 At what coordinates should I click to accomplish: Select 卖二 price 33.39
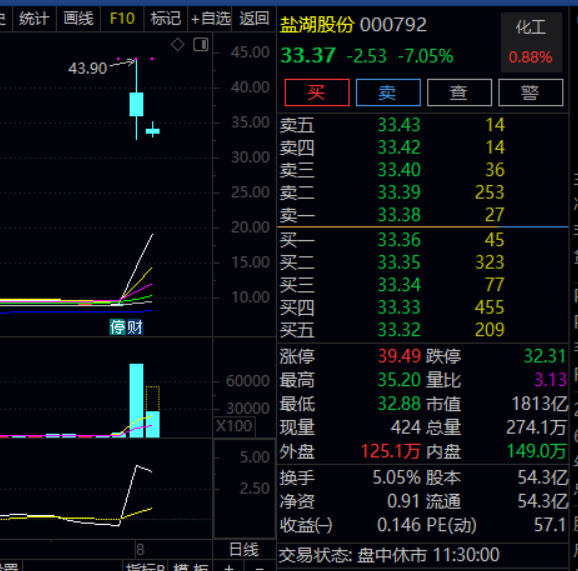coord(399,192)
